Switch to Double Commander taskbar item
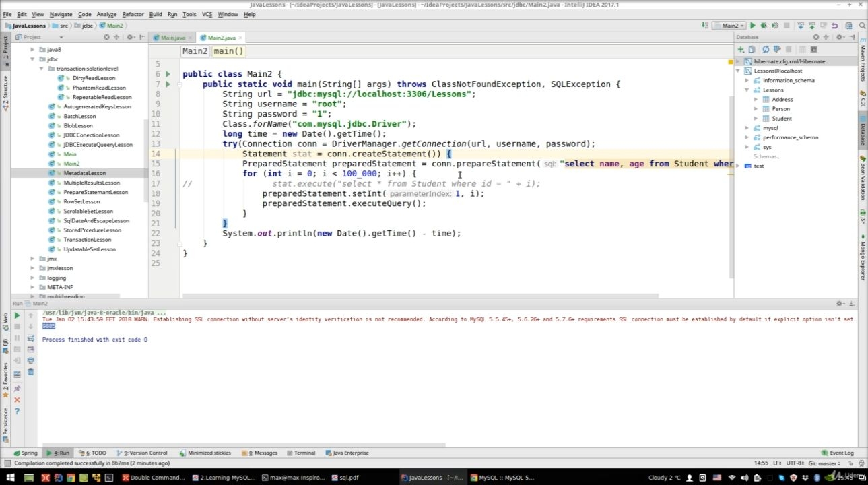Viewport: 868px width, 485px height. 154,478
